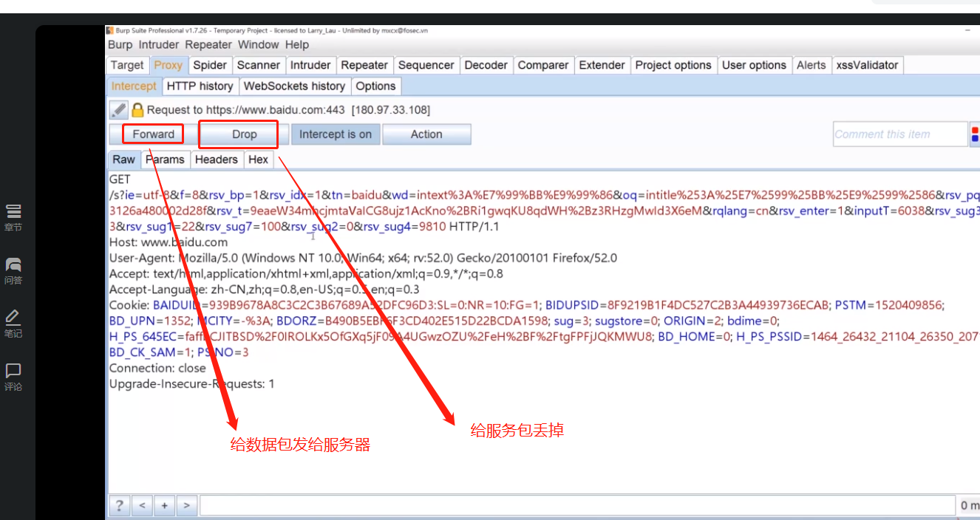Switch to the Comparer tab
The width and height of the screenshot is (980, 520).
coord(543,65)
